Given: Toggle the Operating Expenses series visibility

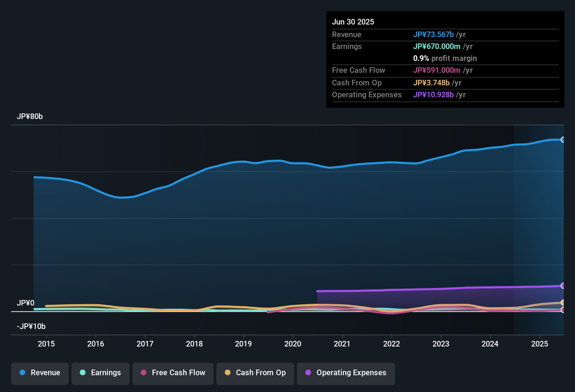Looking at the screenshot, I should pos(346,373).
